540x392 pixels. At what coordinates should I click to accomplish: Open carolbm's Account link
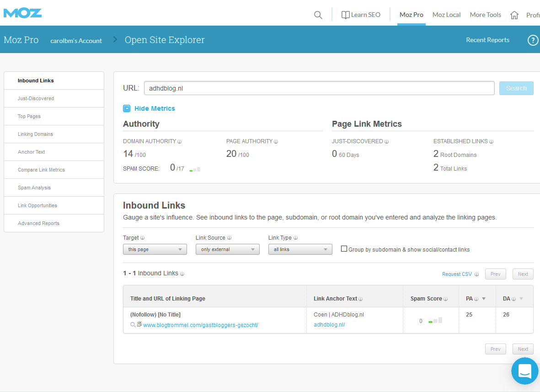pyautogui.click(x=76, y=41)
